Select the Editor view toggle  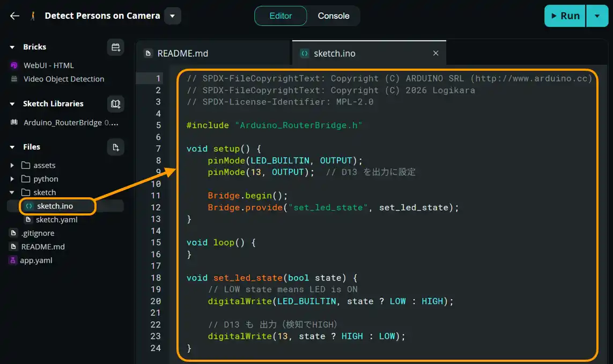(x=280, y=16)
